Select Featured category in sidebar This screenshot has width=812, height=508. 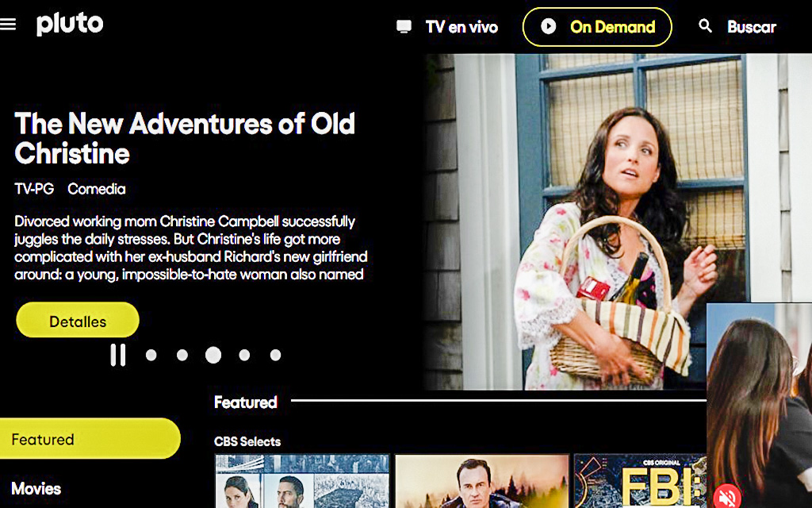[90, 438]
